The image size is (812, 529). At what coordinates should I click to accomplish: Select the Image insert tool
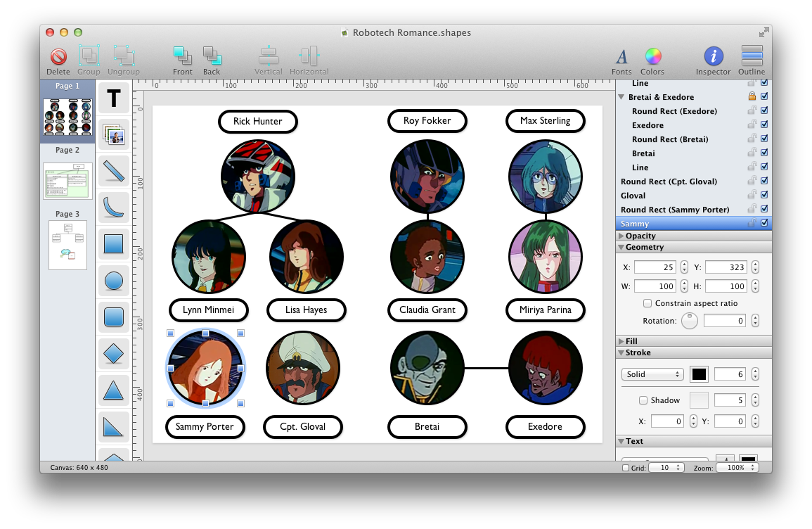click(113, 134)
